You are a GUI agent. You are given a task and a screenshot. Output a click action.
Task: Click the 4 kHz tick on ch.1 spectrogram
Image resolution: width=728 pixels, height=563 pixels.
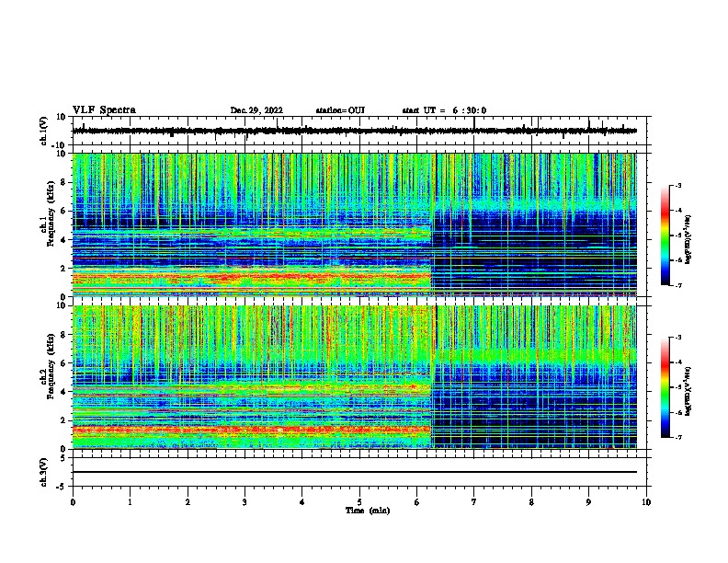64,240
